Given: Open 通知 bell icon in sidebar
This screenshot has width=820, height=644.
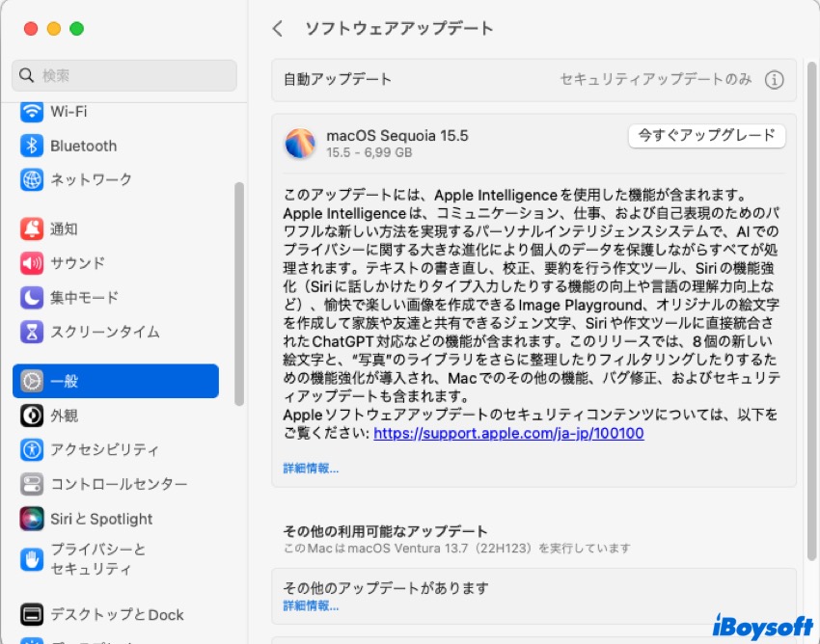Looking at the screenshot, I should click(32, 229).
